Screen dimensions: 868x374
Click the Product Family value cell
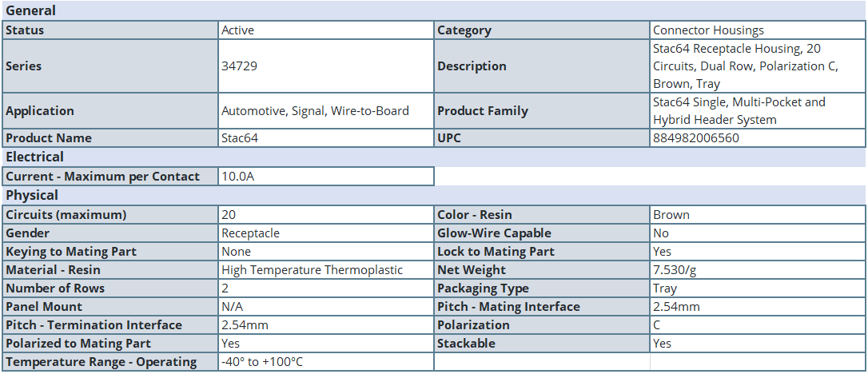click(x=758, y=110)
